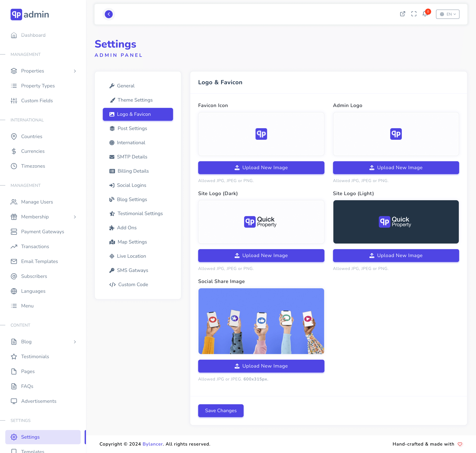The width and height of the screenshot is (476, 453).
Task: Toggle fullscreen mode icon
Action: pyautogui.click(x=414, y=14)
